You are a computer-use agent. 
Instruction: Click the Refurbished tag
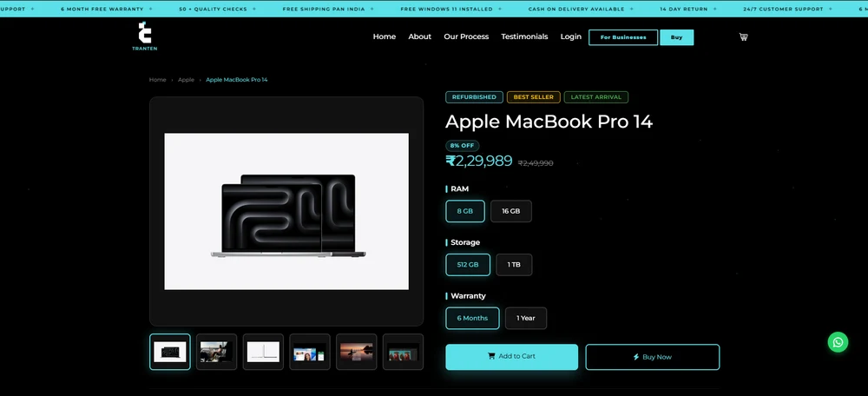tap(475, 97)
